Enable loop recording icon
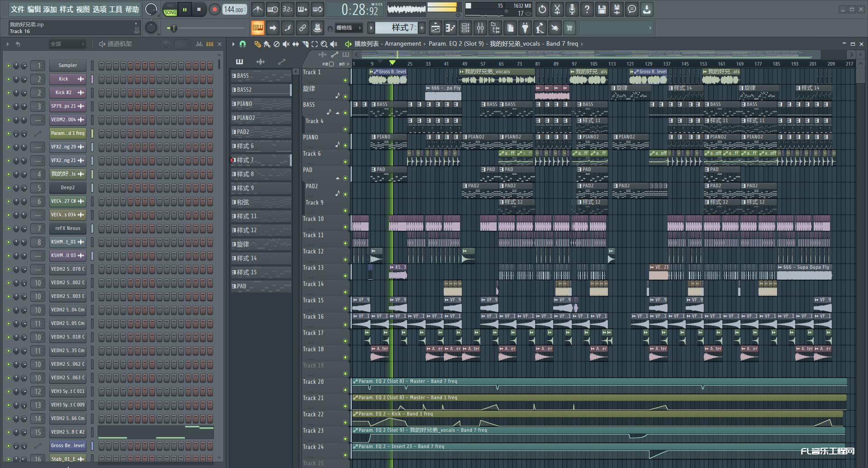Viewport: 868px width, 468px height. [318, 9]
